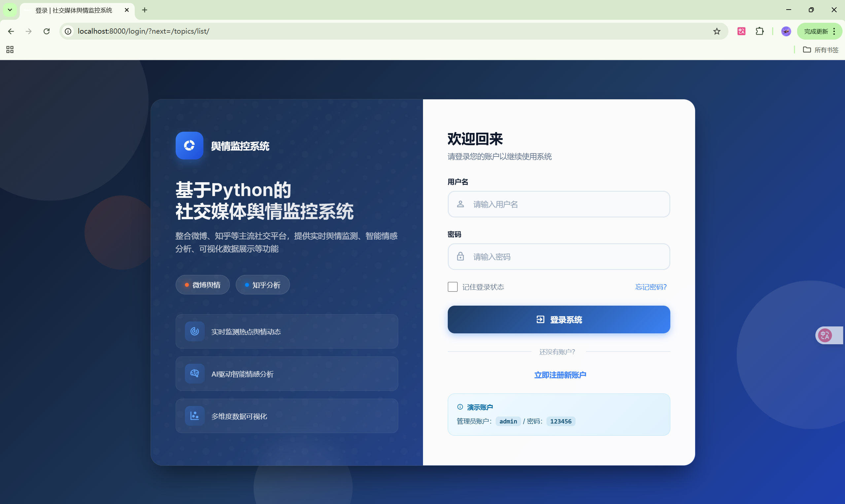Click the blue 舆情监控系统 logo icon
Screen dimensions: 845x504
click(189, 145)
